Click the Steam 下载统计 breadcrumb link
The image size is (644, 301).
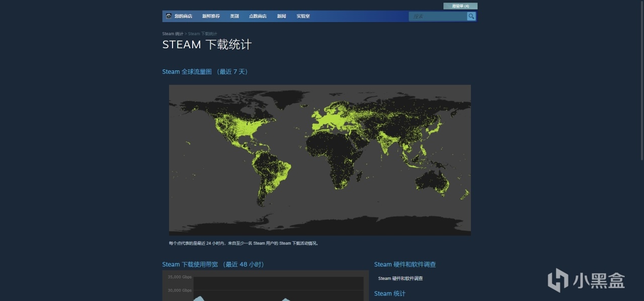[201, 34]
